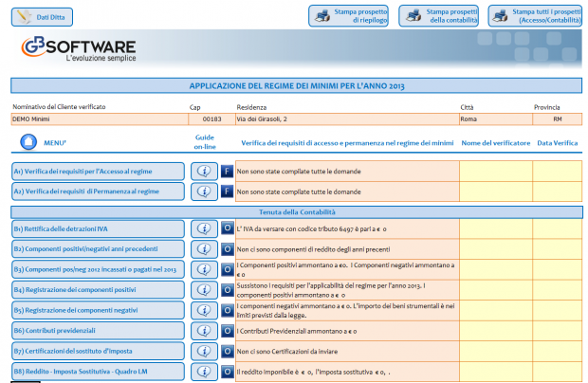Click the Residenza field Via dei Girasoli, 2

click(347, 119)
